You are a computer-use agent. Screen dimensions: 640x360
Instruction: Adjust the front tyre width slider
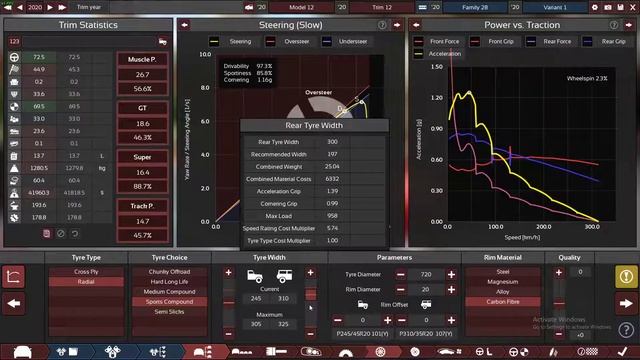tap(229, 303)
